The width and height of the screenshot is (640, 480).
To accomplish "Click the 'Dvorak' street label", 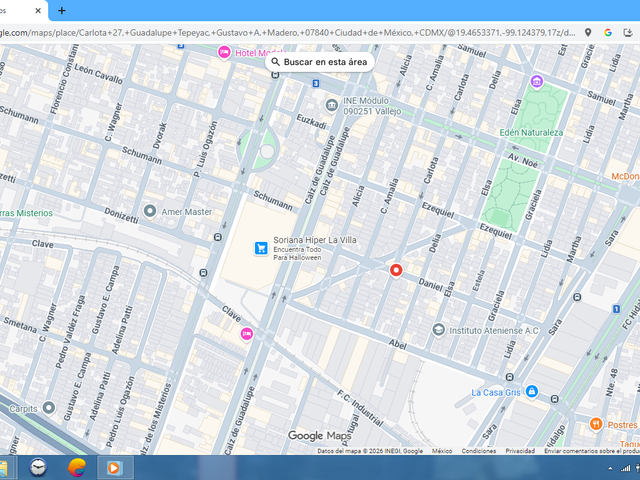I will tap(160, 136).
